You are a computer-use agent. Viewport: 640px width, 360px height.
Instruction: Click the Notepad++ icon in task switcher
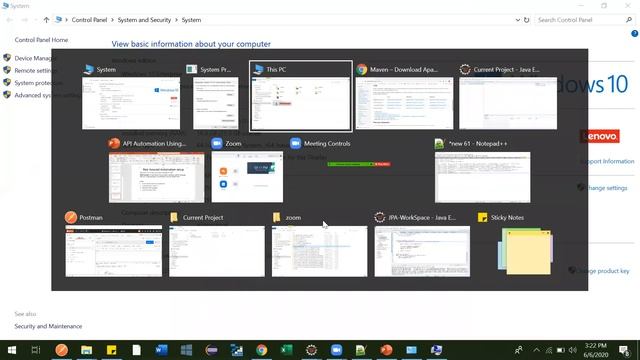point(440,144)
